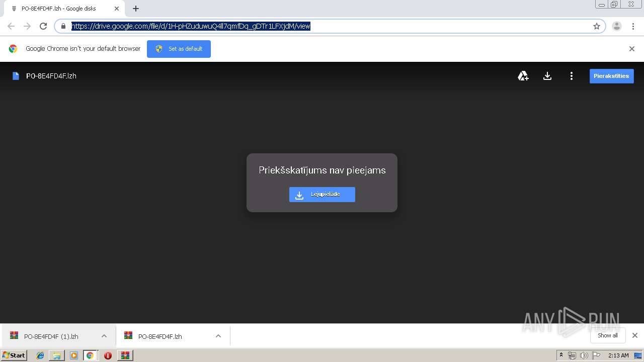The height and width of the screenshot is (362, 644).
Task: Click the volume speaker tray icon
Action: tap(584, 355)
